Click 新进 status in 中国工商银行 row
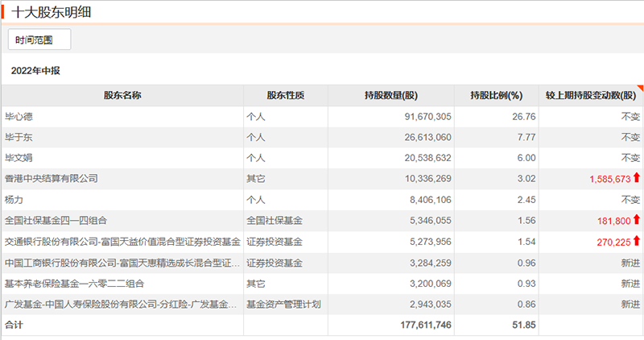The width and height of the screenshot is (644, 340). pyautogui.click(x=630, y=263)
